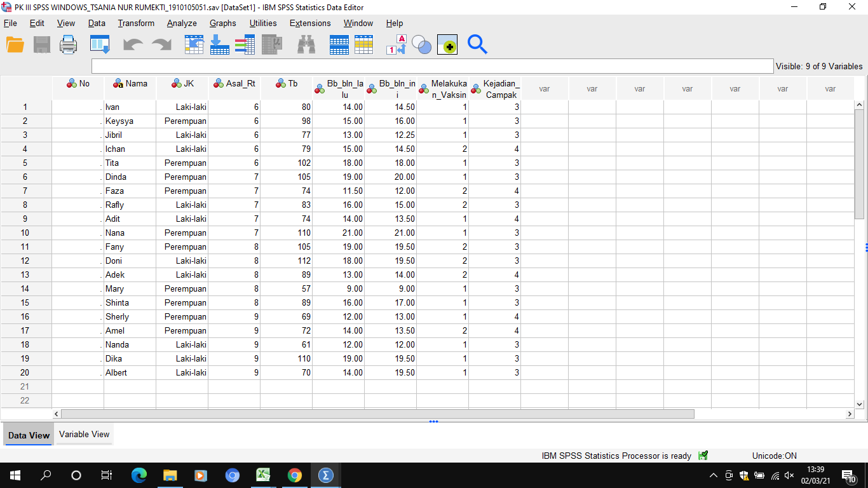Click the 'Unicode:ON' status text
This screenshot has width=868, height=488.
coord(774,456)
